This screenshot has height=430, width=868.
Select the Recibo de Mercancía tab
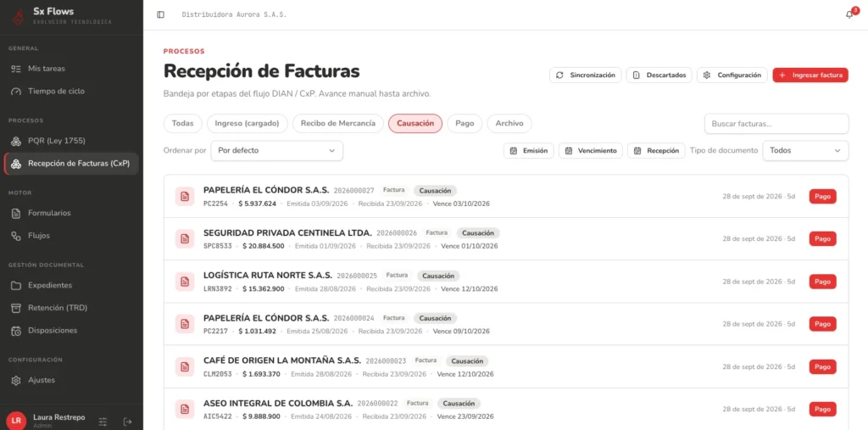coord(338,123)
